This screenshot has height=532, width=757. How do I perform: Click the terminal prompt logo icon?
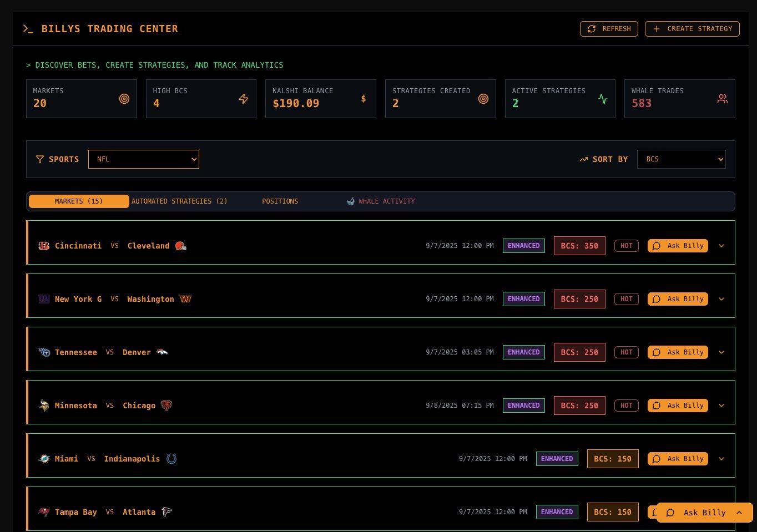[x=28, y=29]
